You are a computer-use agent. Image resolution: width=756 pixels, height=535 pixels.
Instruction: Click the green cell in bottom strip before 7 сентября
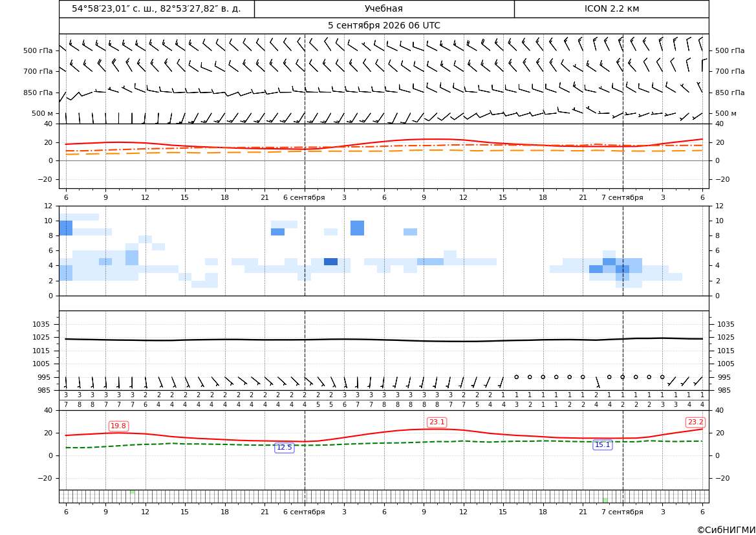pos(605,500)
